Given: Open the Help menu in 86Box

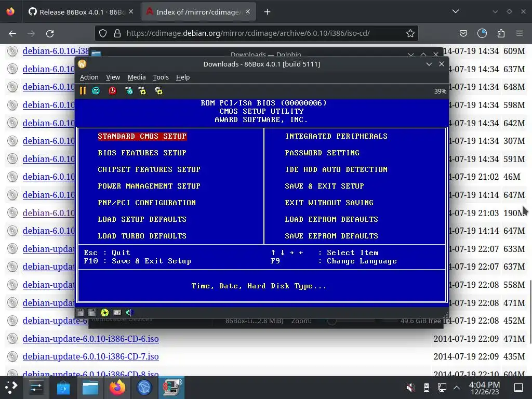Looking at the screenshot, I should (183, 77).
